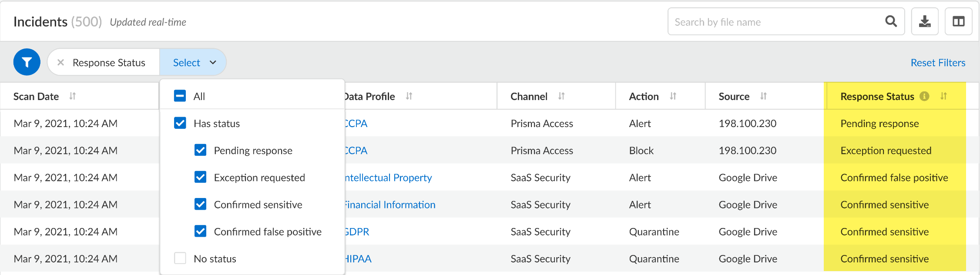Viewport: 980px width, 275px height.
Task: Sort the Response Status column
Action: (943, 96)
